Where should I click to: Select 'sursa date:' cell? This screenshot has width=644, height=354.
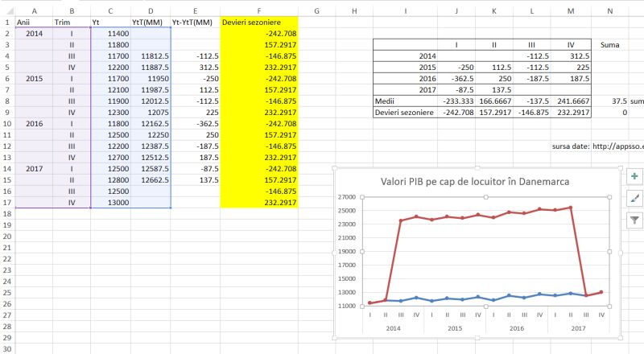click(x=571, y=146)
